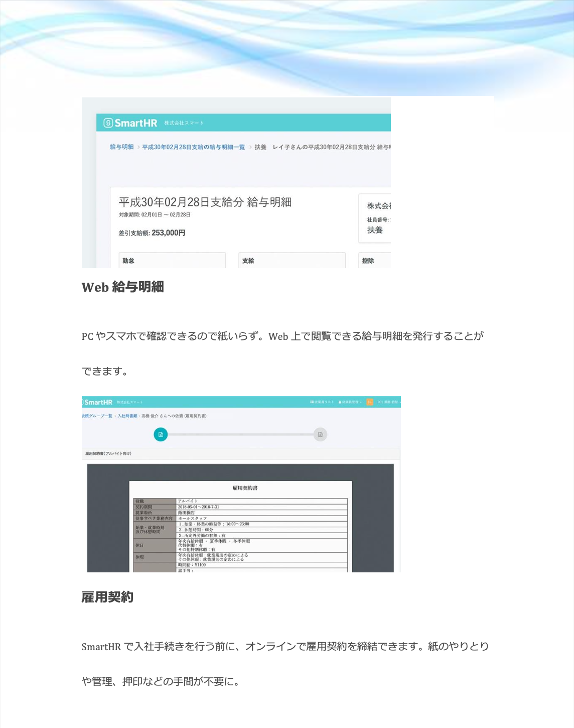Select the 勤怠 section header
574x728 pixels.
pos(128,261)
